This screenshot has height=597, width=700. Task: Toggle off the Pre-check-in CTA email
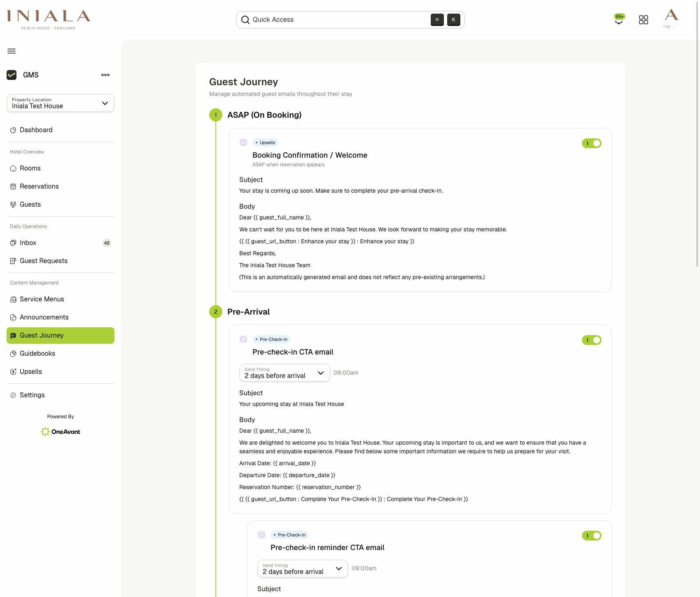(x=592, y=340)
